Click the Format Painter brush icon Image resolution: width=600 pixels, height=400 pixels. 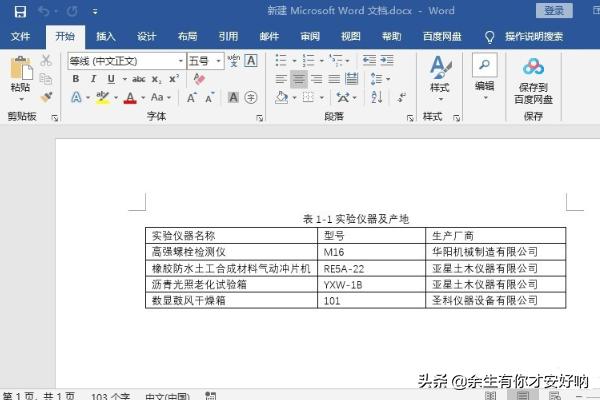46,97
